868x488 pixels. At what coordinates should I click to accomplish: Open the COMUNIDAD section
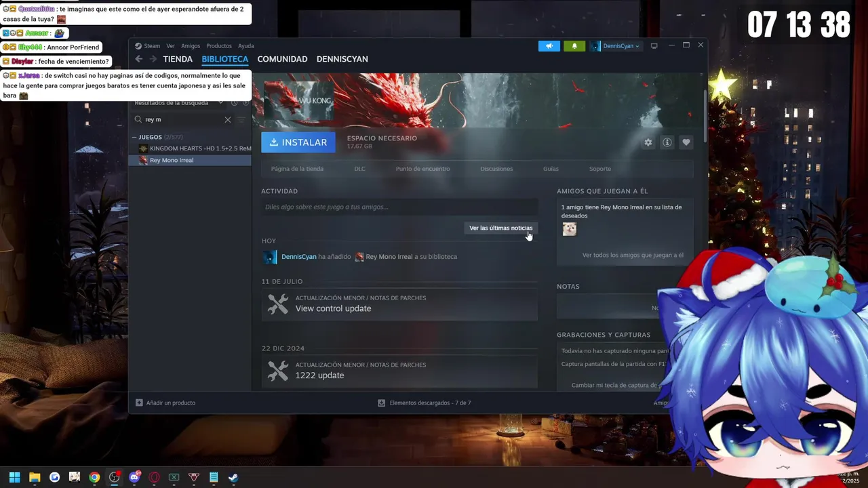282,59
